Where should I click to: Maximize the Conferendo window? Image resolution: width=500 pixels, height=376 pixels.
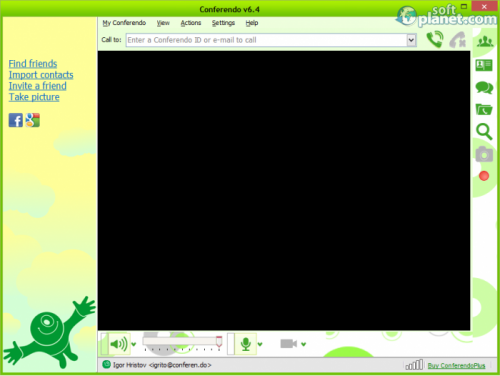[464, 6]
